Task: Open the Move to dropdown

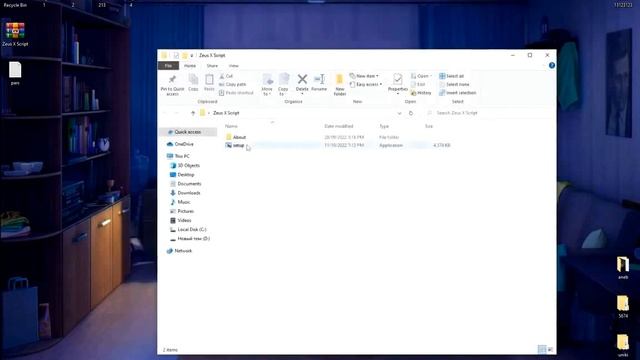Action: 267,85
